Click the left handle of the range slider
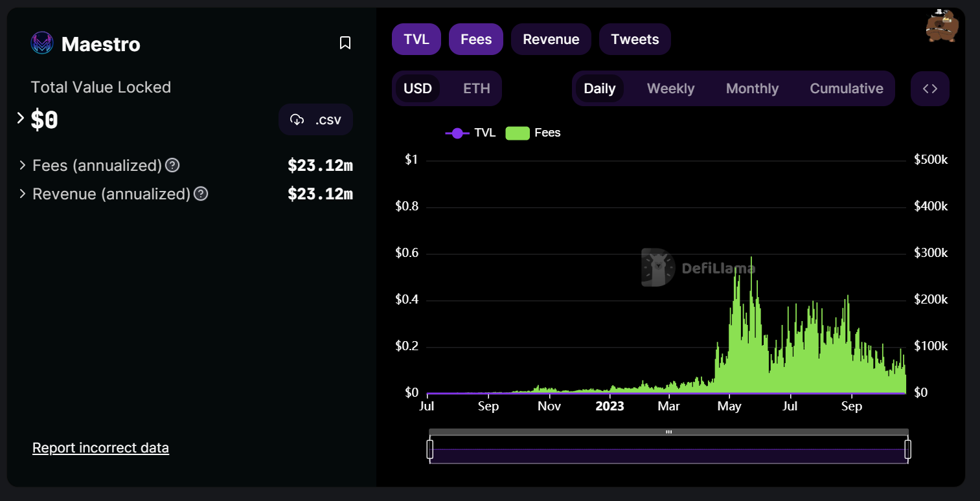The width and height of the screenshot is (980, 501). [429, 449]
